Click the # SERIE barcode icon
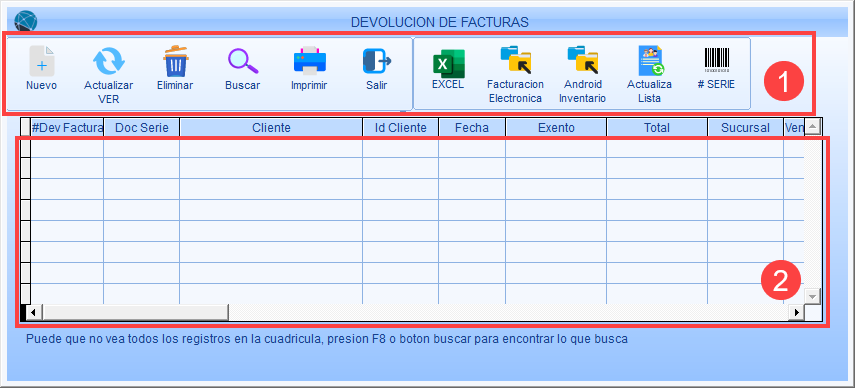 coord(716,60)
